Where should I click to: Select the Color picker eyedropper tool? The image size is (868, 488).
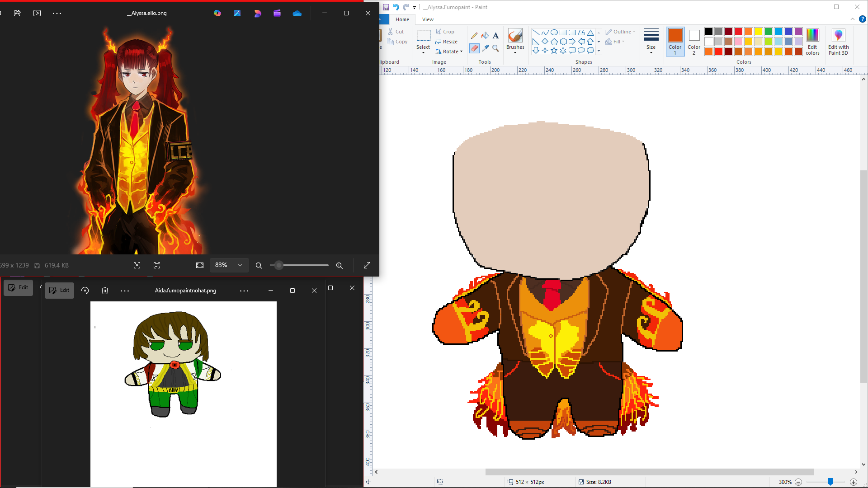[485, 48]
